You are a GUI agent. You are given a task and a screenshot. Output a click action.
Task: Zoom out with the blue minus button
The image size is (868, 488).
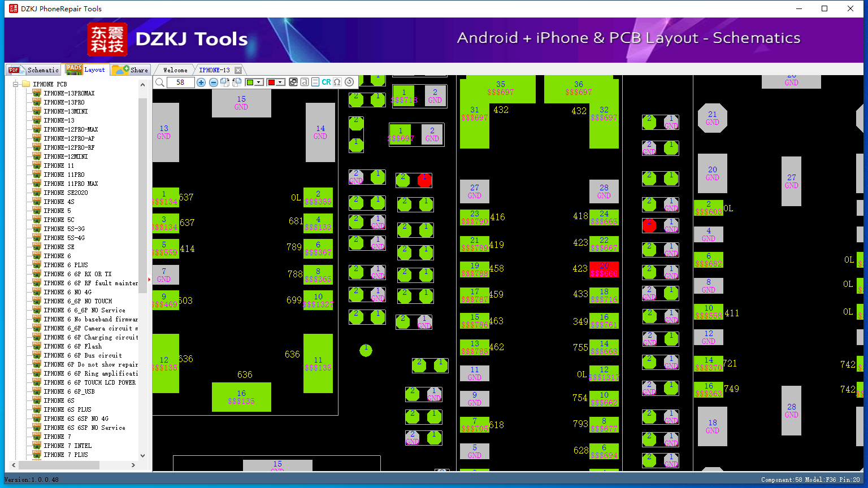(x=214, y=82)
